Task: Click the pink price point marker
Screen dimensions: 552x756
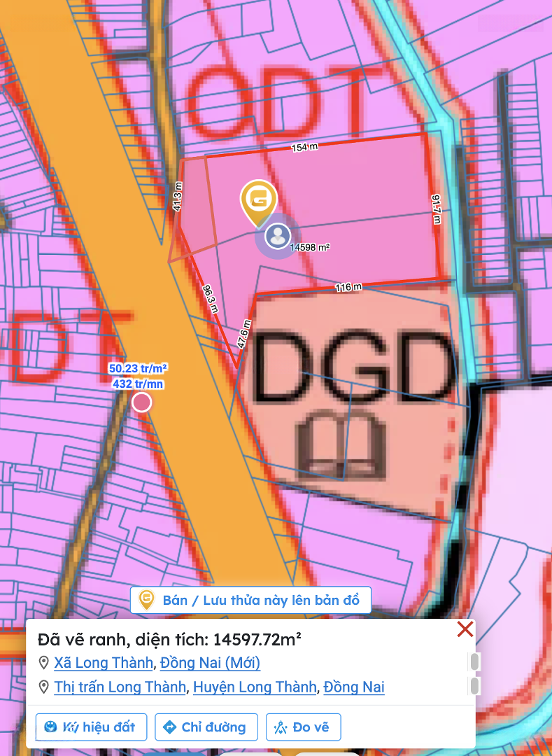Action: (142, 402)
